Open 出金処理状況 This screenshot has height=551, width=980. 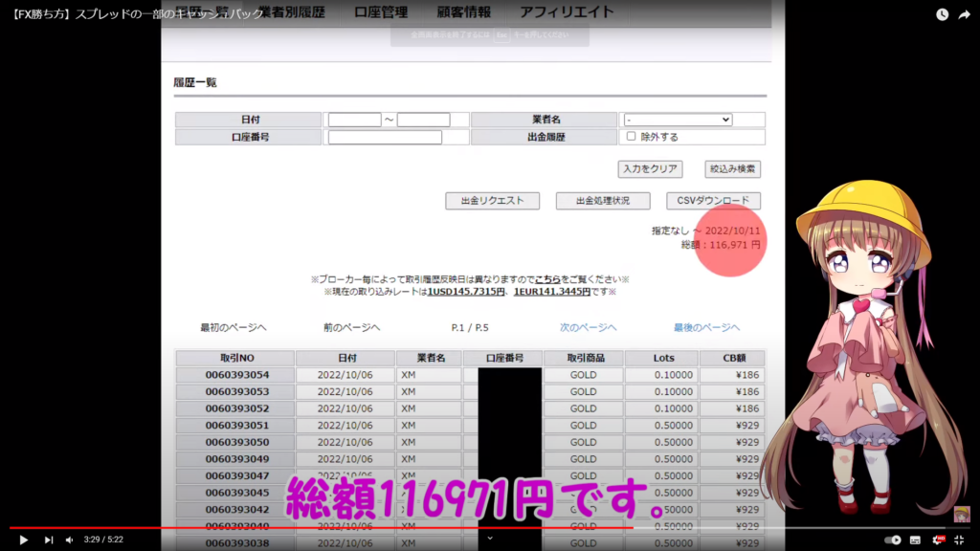click(x=603, y=201)
